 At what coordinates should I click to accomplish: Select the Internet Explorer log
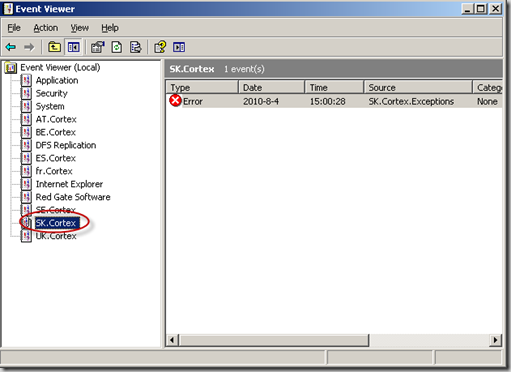pyautogui.click(x=69, y=184)
